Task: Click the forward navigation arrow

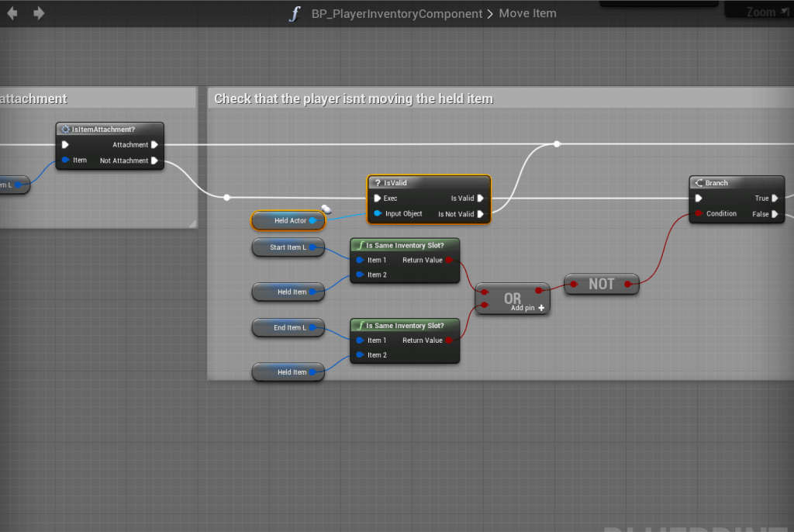Action: (x=39, y=13)
